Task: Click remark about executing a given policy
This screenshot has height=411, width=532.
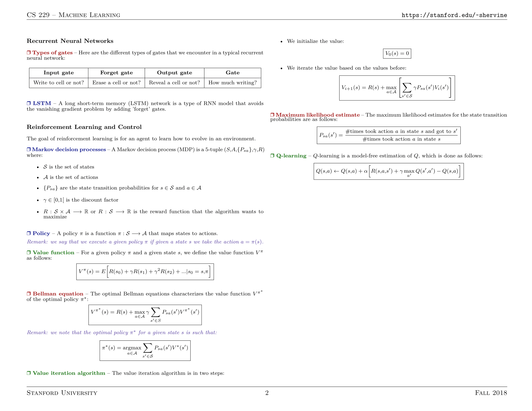Action: point(145,242)
